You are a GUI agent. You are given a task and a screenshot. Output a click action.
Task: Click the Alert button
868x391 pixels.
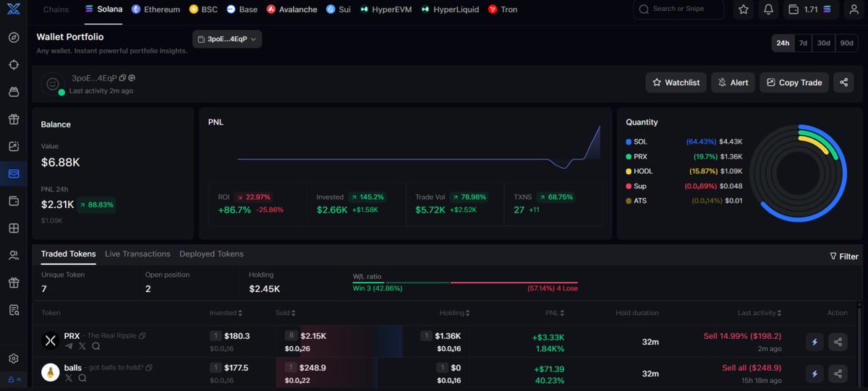[733, 82]
